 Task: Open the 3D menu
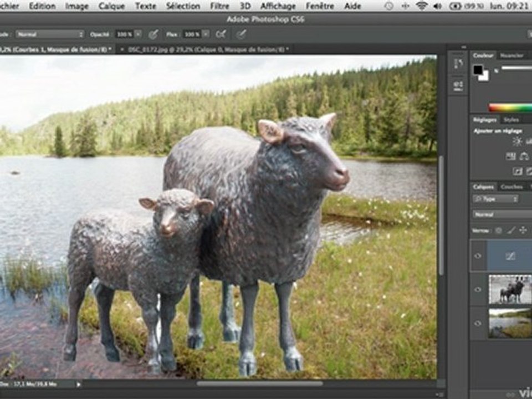pyautogui.click(x=245, y=6)
